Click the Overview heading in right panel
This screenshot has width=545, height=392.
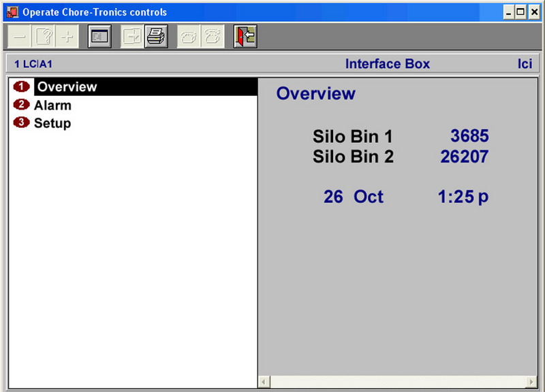(x=316, y=93)
